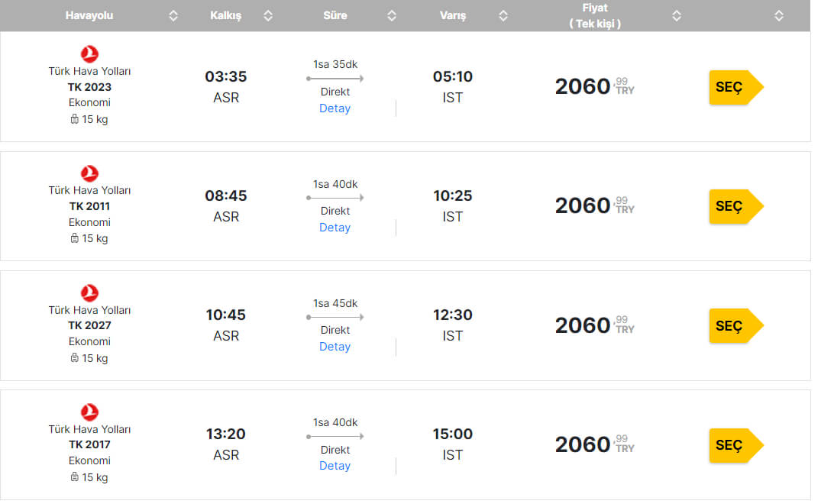Click the Fiyat (Tek kişi) header
The width and height of the screenshot is (821, 504).
[595, 16]
